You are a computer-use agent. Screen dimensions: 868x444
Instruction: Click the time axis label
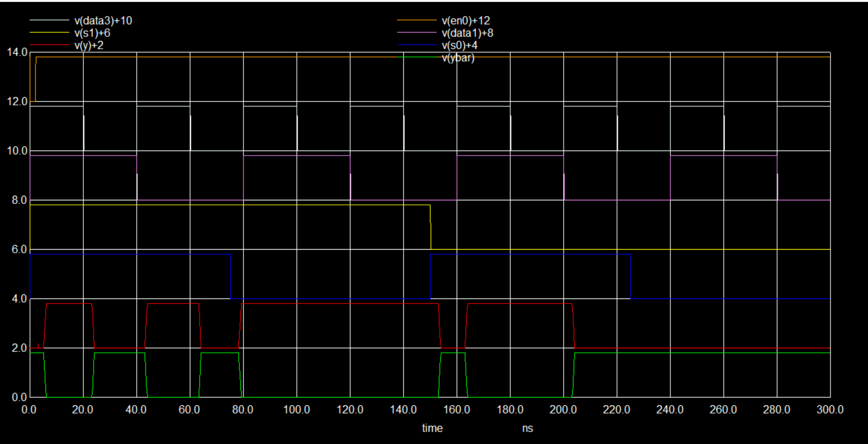[x=432, y=428]
